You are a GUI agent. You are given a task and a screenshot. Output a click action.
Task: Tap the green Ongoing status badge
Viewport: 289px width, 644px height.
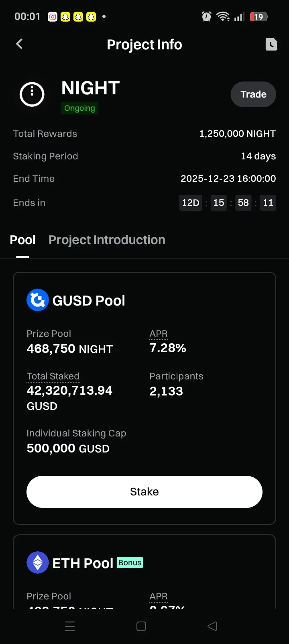pyautogui.click(x=79, y=108)
